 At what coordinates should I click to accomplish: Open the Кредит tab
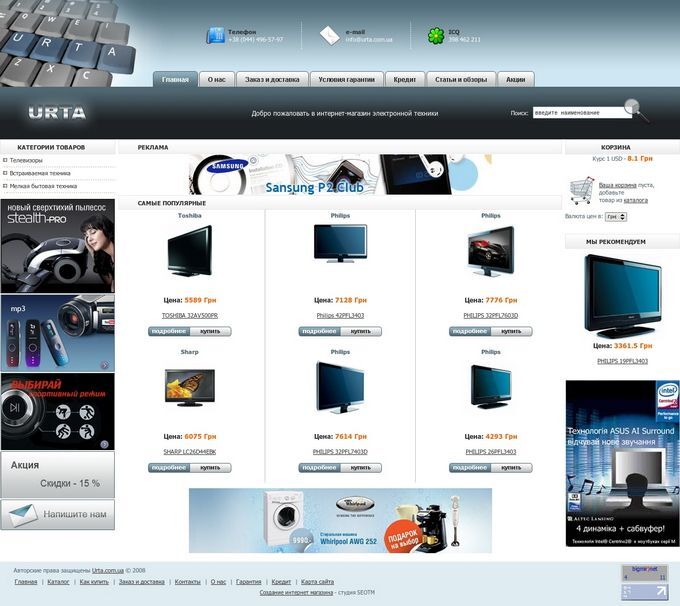pyautogui.click(x=405, y=79)
